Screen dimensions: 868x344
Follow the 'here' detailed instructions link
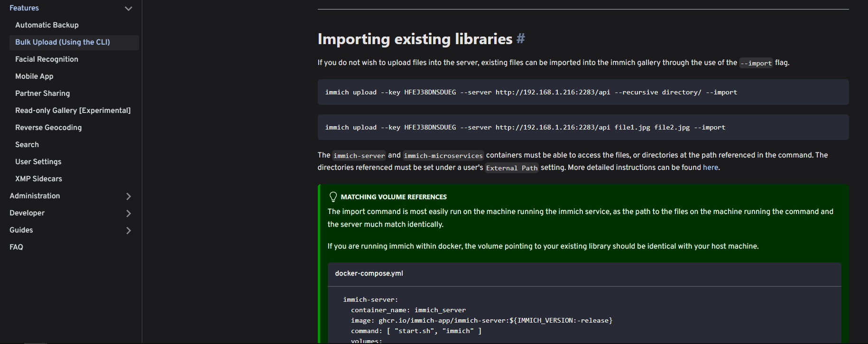point(710,167)
